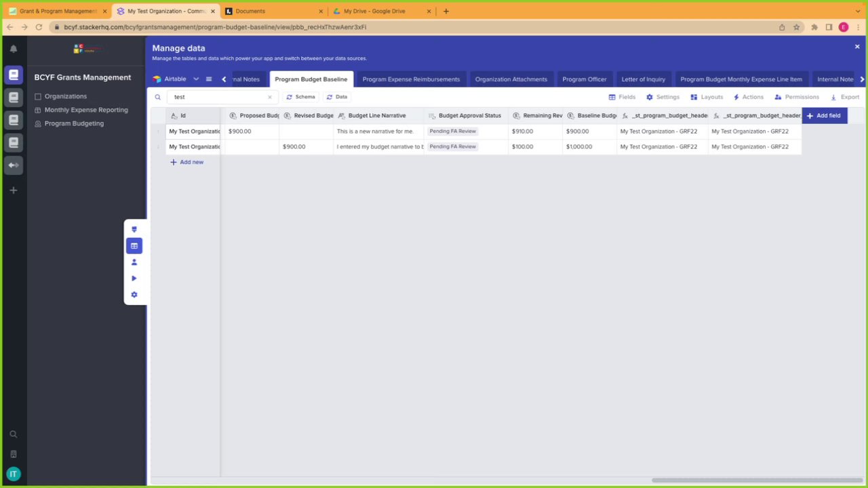Screen dimensions: 868x488
Task: Select Program Budgeting in sidebar
Action: tap(74, 123)
